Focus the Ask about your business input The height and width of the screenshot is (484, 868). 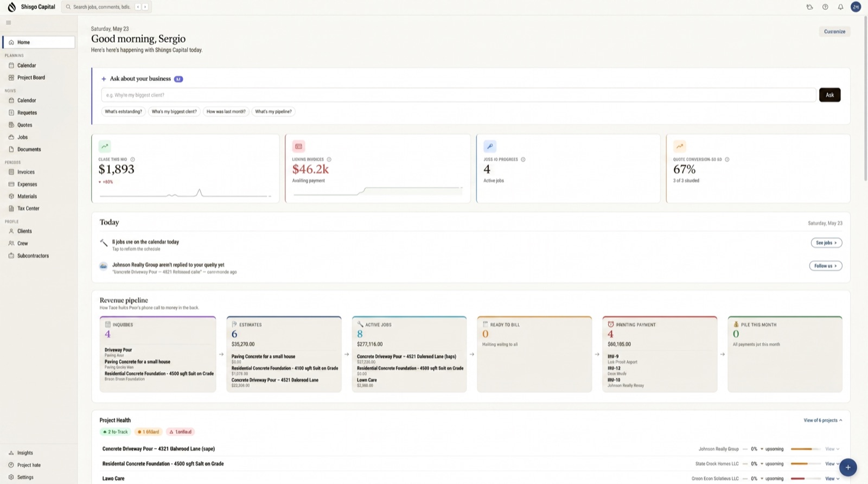[x=458, y=95]
